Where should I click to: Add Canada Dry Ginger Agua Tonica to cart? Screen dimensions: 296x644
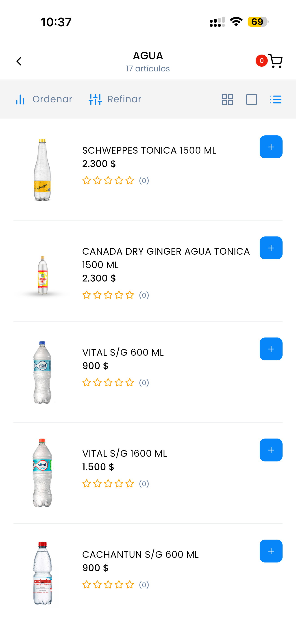coord(271,248)
